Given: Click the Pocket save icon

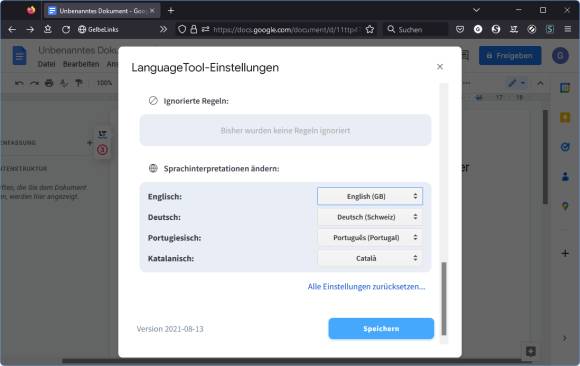Looking at the screenshot, I should [x=460, y=29].
